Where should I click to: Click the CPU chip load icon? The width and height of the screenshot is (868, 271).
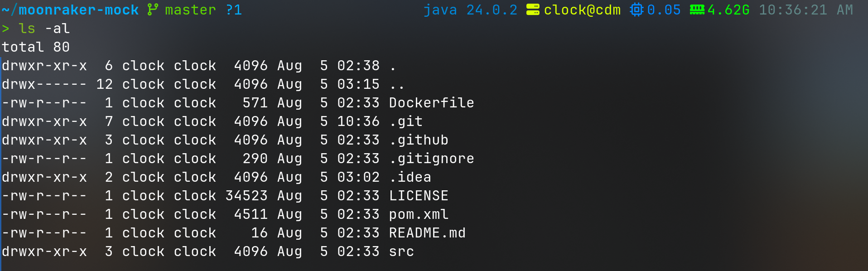[637, 10]
